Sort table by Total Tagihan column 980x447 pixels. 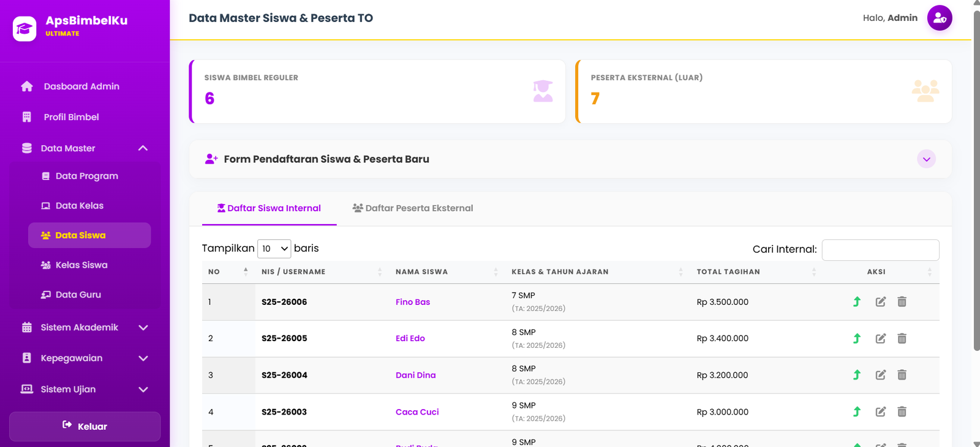click(757, 272)
